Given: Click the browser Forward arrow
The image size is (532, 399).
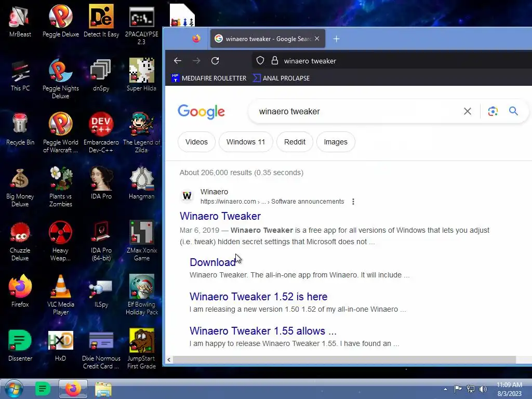Looking at the screenshot, I should [196, 61].
